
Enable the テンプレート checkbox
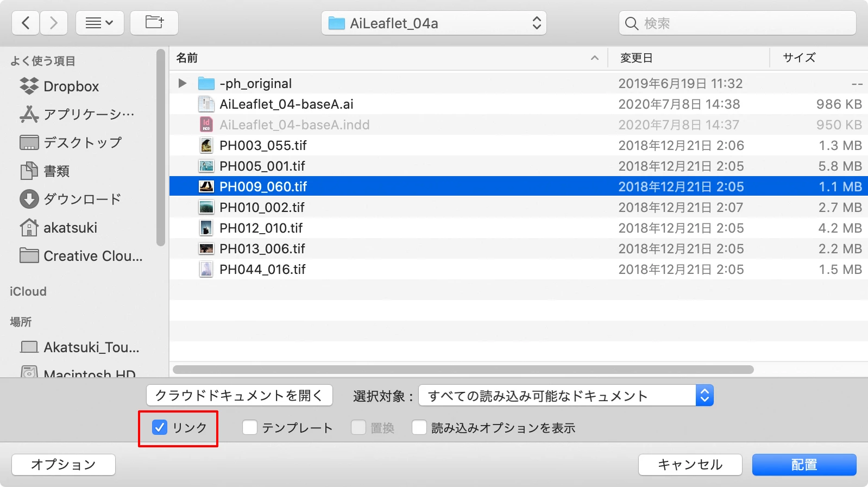pyautogui.click(x=250, y=428)
